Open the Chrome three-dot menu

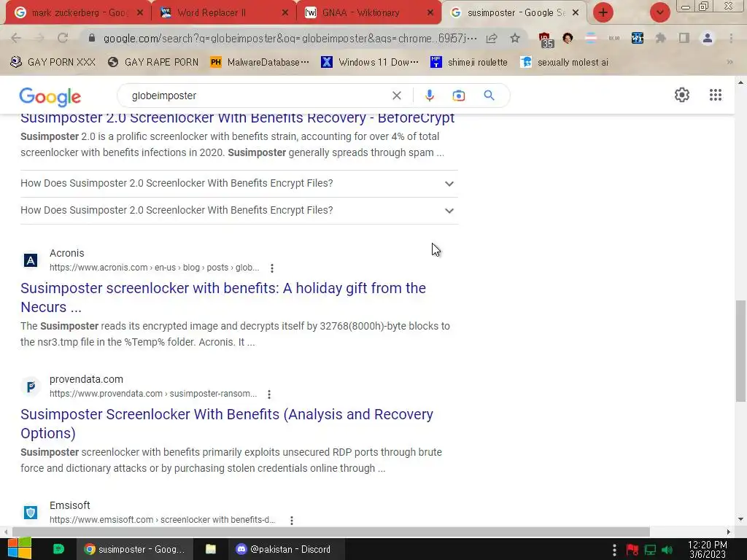[x=731, y=38]
